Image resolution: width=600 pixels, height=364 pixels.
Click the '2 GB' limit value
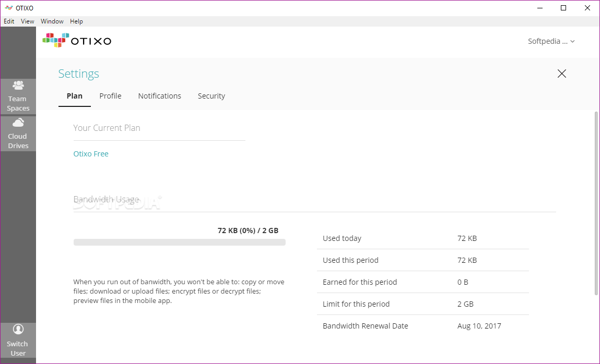[x=465, y=304]
